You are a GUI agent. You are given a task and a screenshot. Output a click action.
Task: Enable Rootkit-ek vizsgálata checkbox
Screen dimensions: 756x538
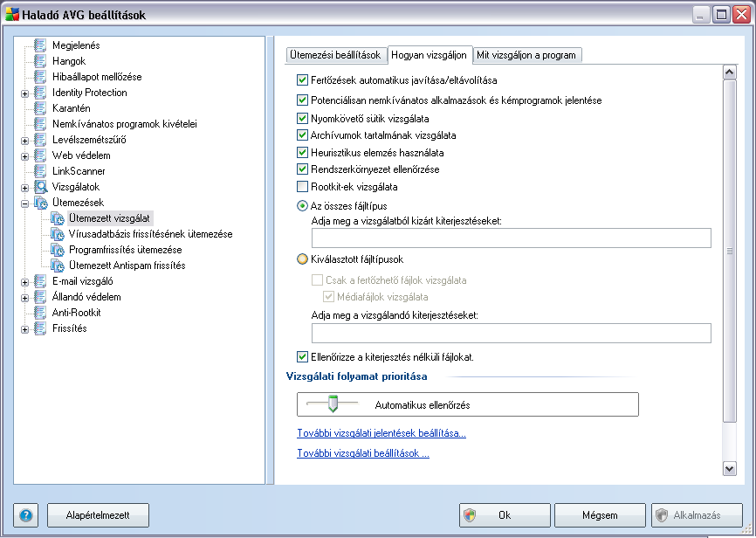[302, 186]
